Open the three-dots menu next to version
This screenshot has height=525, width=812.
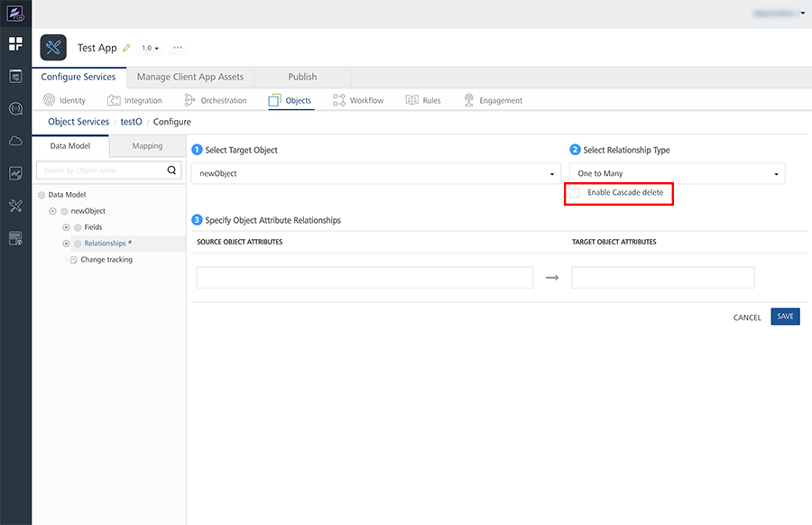178,48
